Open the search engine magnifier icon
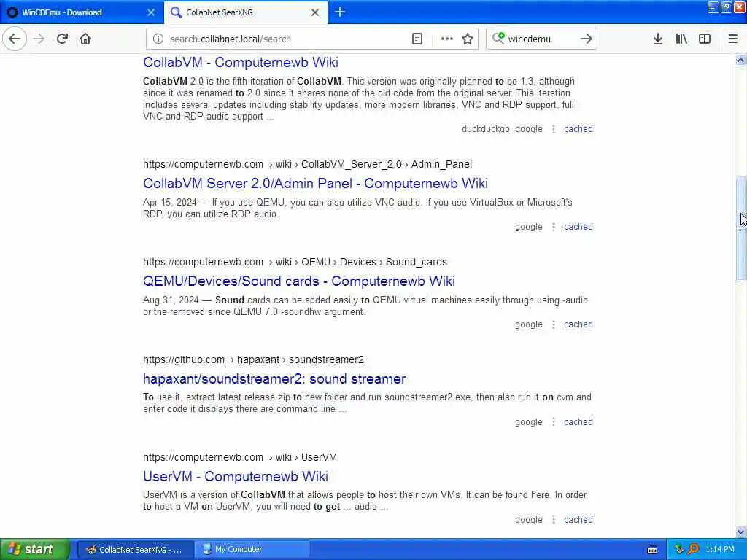Viewport: 747px width, 560px height. point(498,38)
